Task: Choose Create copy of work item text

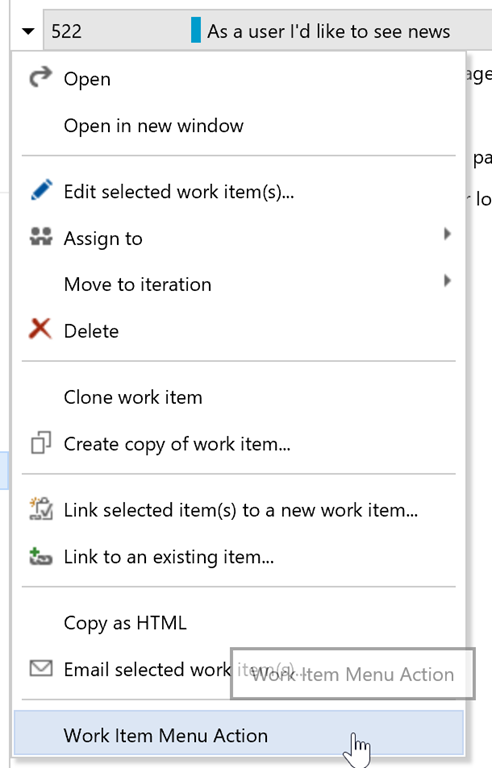Action: tap(177, 444)
